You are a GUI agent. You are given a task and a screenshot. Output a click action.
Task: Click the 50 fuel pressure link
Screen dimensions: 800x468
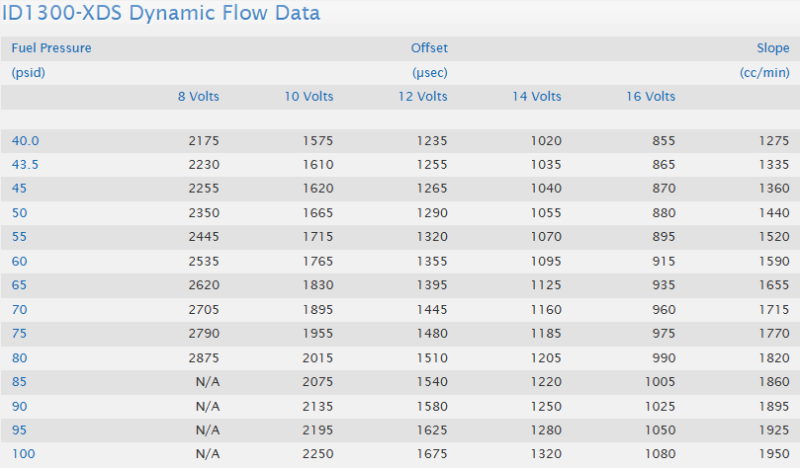[20, 213]
